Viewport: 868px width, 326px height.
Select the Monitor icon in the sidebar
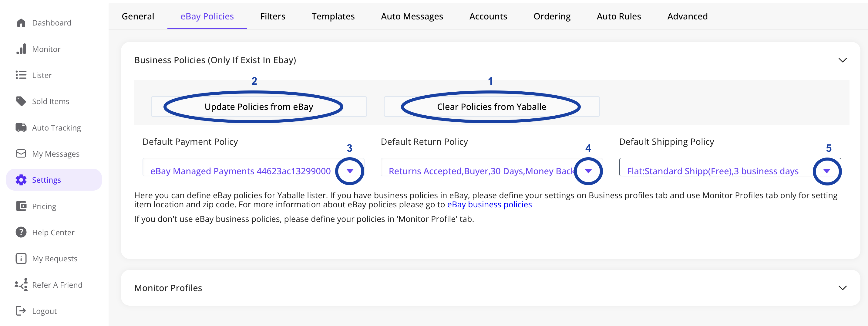(x=46, y=49)
